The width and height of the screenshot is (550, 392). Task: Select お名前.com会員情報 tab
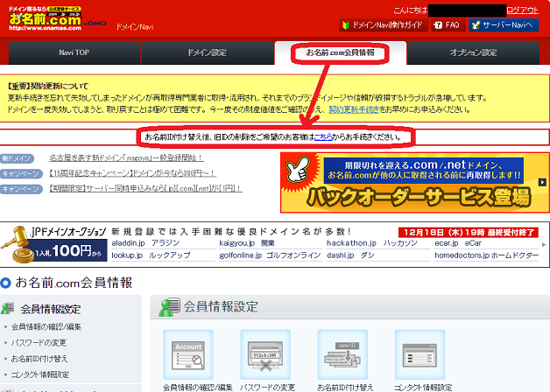(340, 52)
